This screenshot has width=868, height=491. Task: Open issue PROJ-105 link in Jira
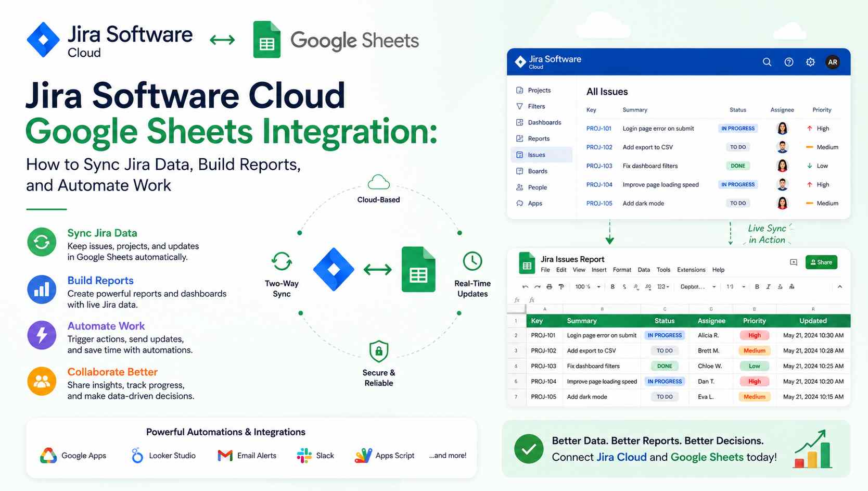pyautogui.click(x=599, y=204)
